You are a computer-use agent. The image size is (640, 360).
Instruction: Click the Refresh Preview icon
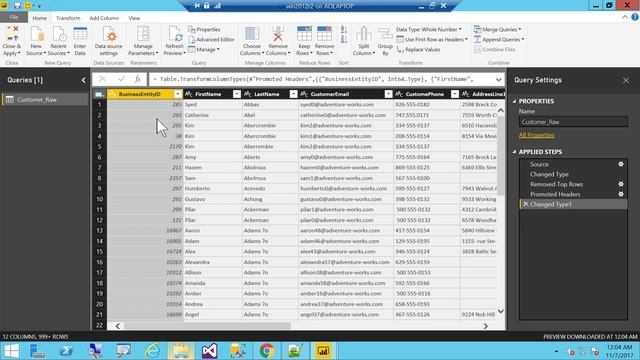click(175, 34)
